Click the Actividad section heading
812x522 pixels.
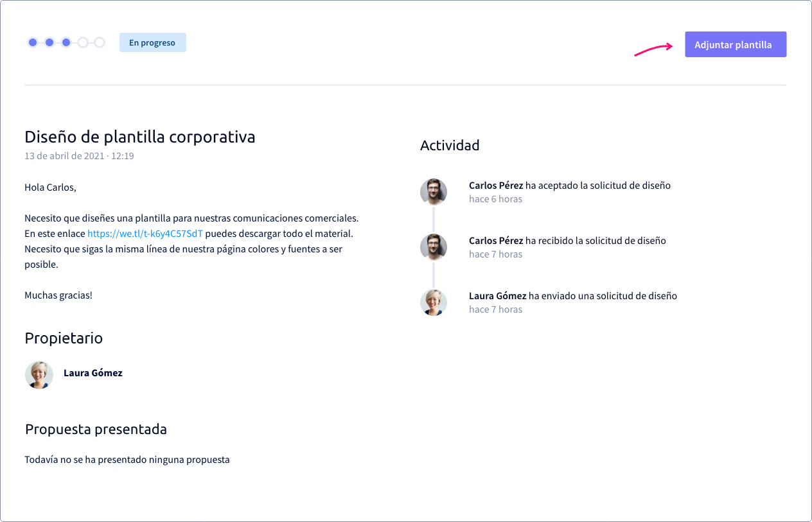[450, 145]
